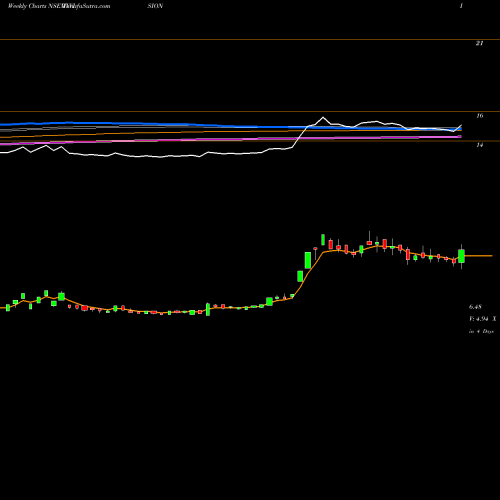Select the tall green candle at the price peak

click(323, 239)
